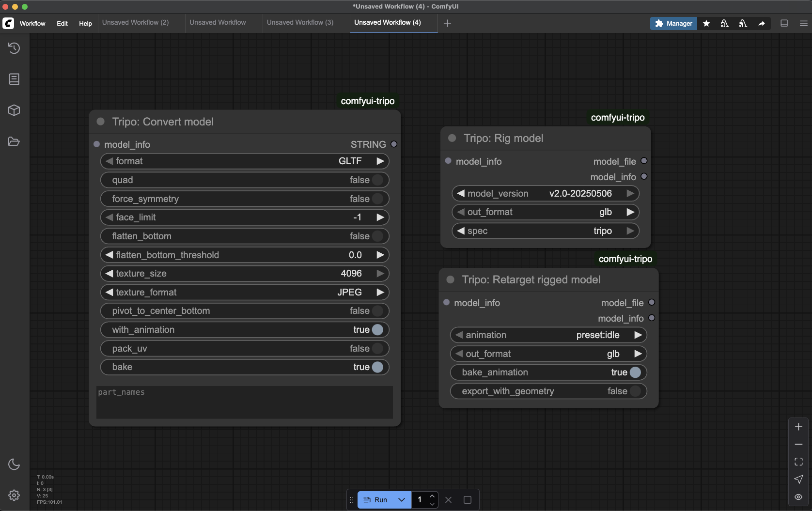Open the Help menu
The height and width of the screenshot is (511, 812).
pos(85,23)
